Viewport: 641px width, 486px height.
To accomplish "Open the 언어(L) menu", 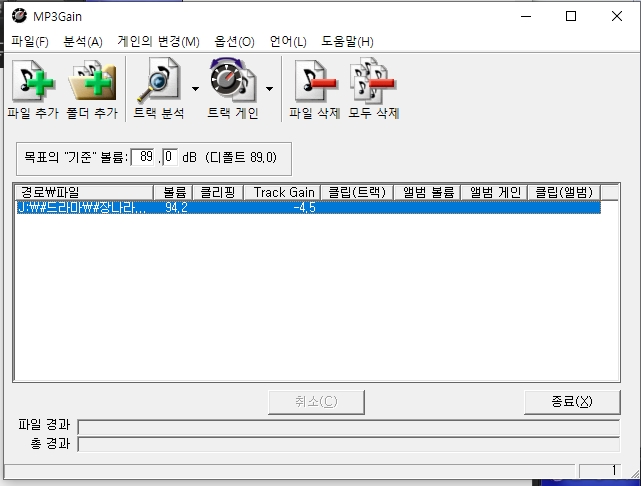I will pos(288,41).
